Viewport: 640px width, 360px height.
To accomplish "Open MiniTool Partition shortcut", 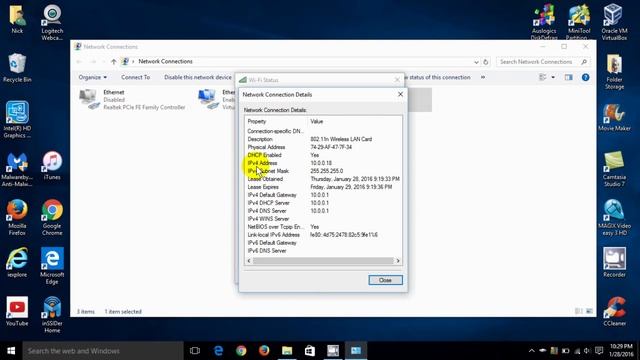I will (579, 22).
